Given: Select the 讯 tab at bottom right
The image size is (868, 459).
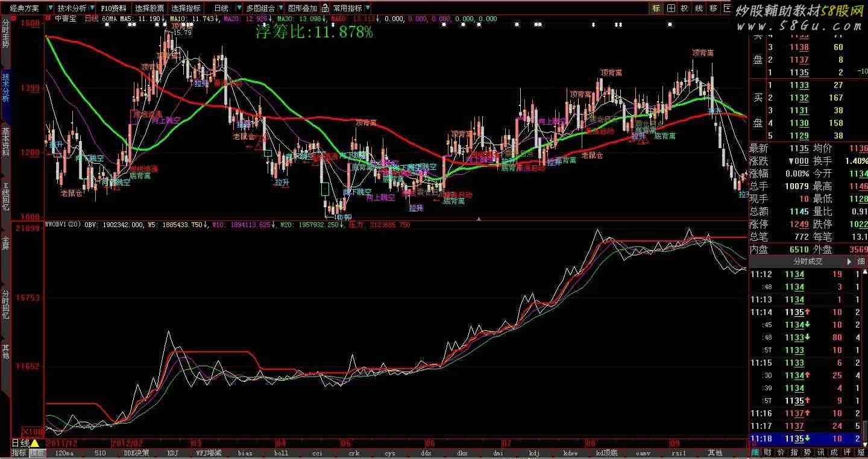Looking at the screenshot, I should coord(821,453).
